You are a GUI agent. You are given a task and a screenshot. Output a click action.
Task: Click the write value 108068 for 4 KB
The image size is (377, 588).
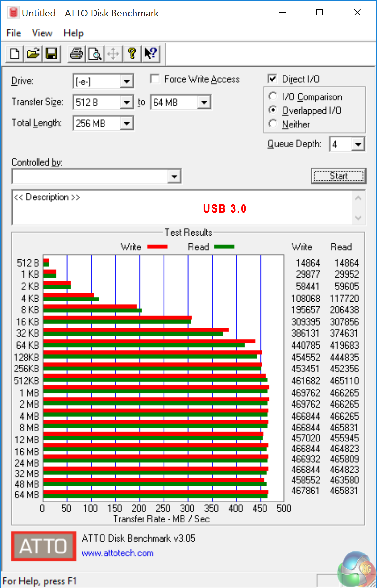click(x=306, y=299)
